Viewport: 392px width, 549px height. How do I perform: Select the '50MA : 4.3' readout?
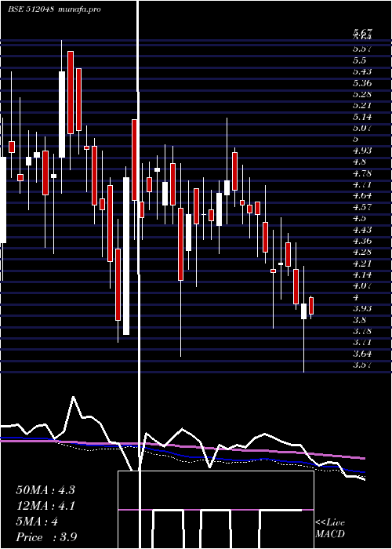pos(45,489)
